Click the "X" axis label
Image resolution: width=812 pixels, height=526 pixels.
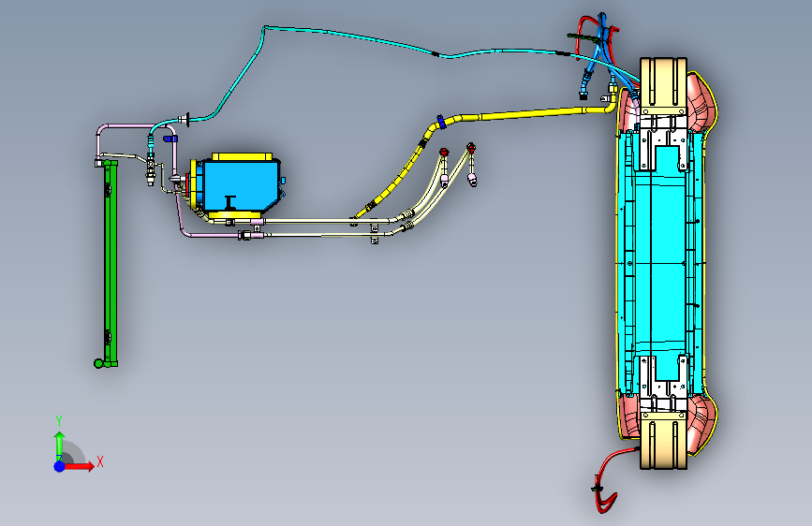[100, 461]
